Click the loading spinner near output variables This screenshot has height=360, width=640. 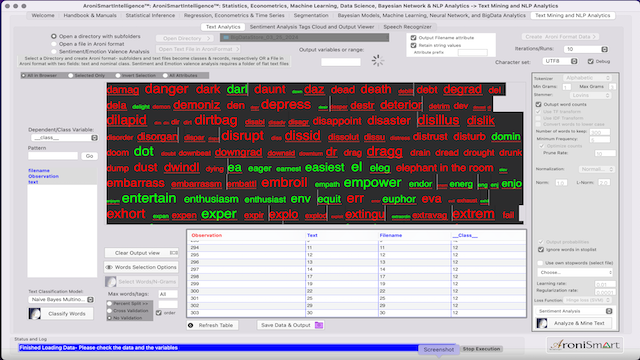378,60
